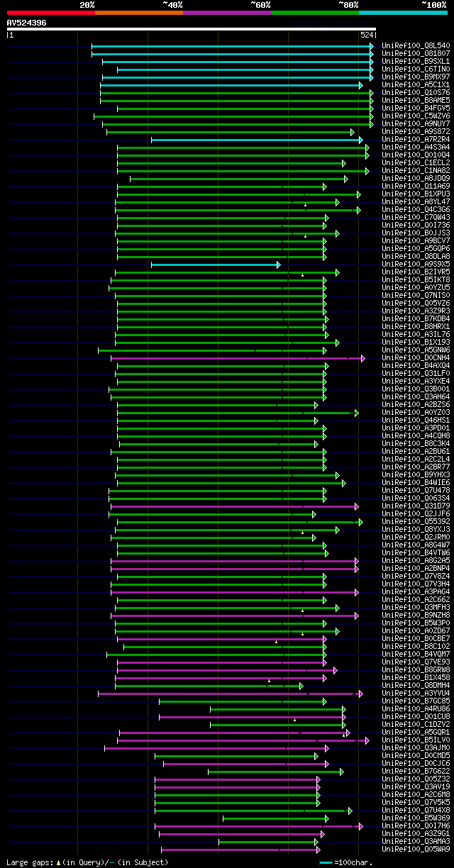Click the cyan segment of the identity legend
Image resolution: width=454 pixels, height=868 pixels.
403,13
